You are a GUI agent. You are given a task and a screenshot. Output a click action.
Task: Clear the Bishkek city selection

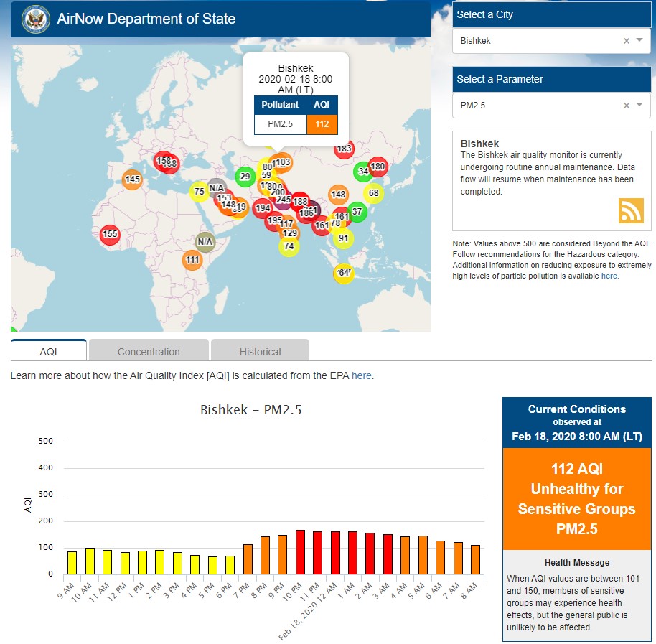click(x=626, y=41)
